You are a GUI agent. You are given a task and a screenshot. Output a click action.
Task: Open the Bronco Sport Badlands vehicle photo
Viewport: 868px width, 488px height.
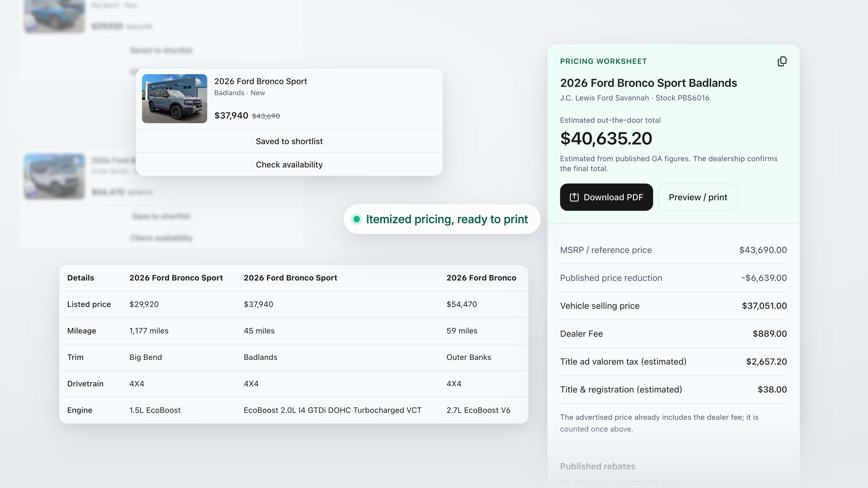coord(175,99)
